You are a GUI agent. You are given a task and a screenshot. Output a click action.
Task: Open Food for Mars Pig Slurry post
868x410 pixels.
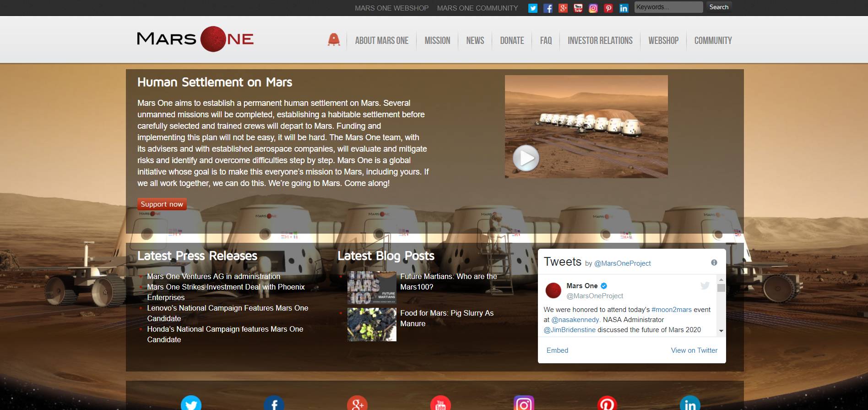[446, 318]
